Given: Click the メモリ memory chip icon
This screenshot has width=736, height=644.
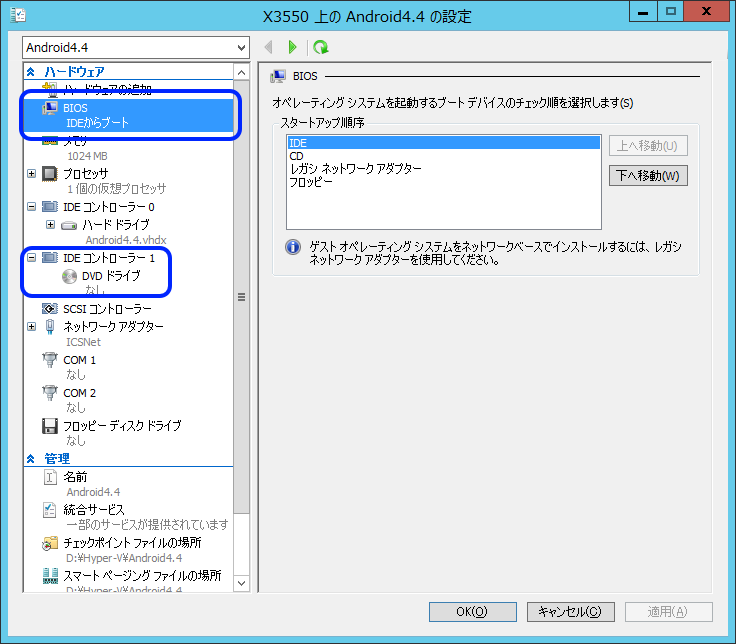Looking at the screenshot, I should click(x=50, y=140).
